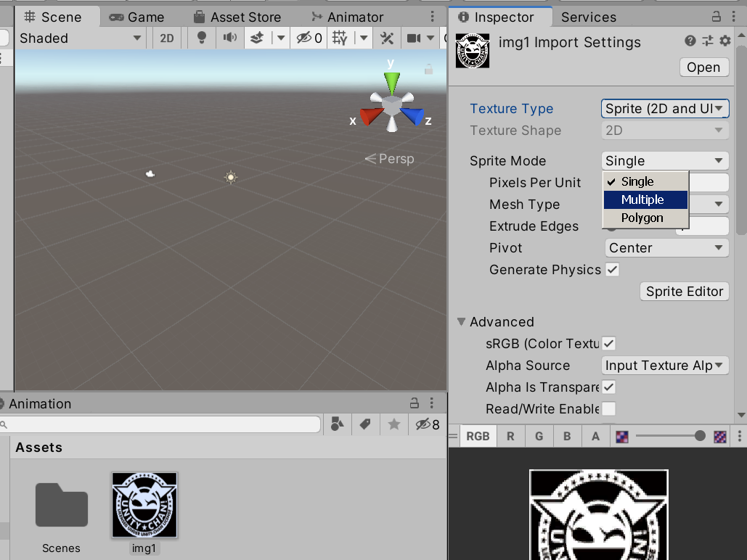This screenshot has width=747, height=560.
Task: Click the blue Z axis gizmo cone
Action: tap(412, 116)
